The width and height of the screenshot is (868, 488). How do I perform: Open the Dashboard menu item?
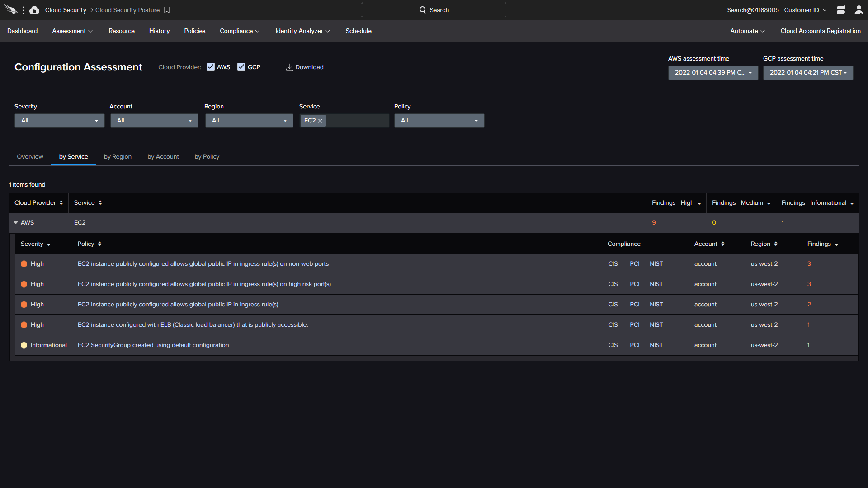click(x=23, y=31)
